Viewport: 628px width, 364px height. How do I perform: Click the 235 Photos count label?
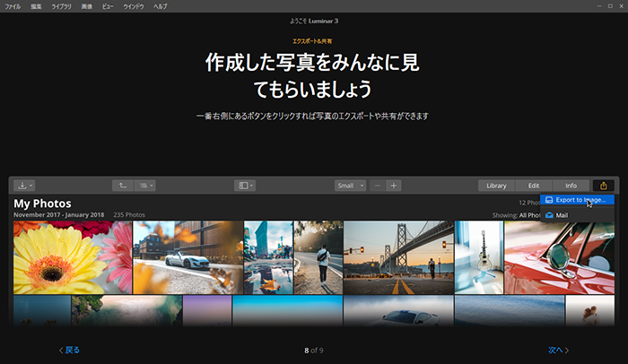(x=129, y=214)
